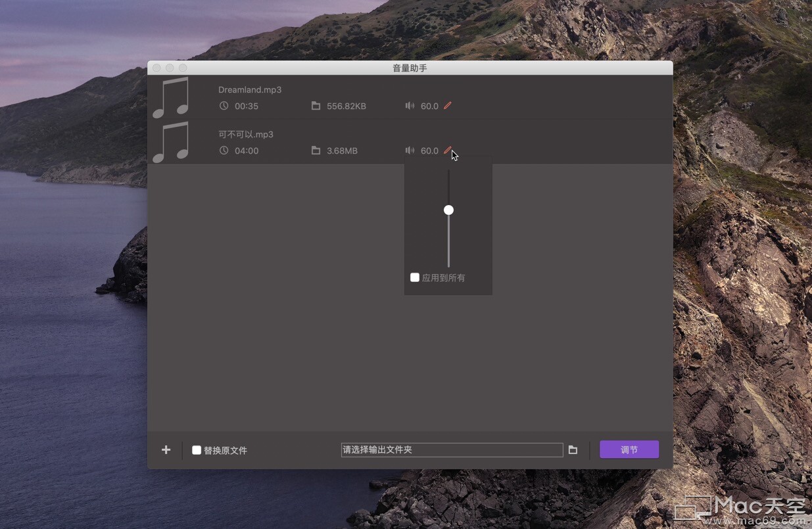Toggle the 替换原文件 checkbox
Viewport: 812px width, 529px height.
point(197,450)
